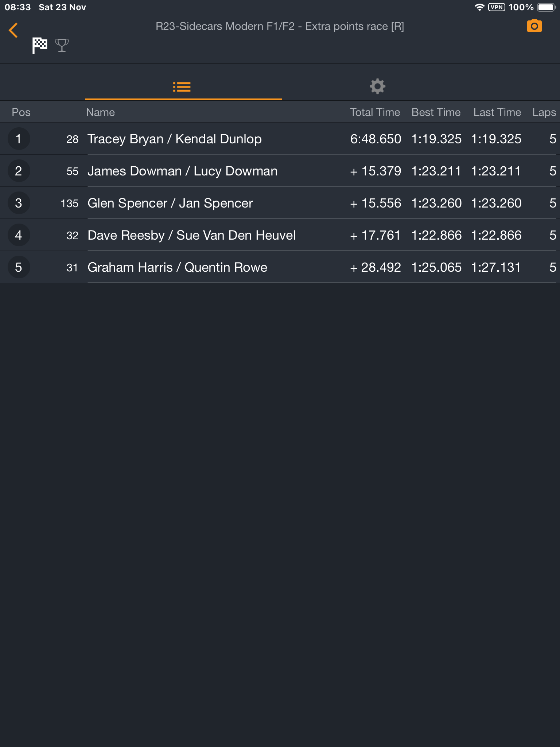Click the Last Time column header
560x747 pixels.
pos(497,112)
